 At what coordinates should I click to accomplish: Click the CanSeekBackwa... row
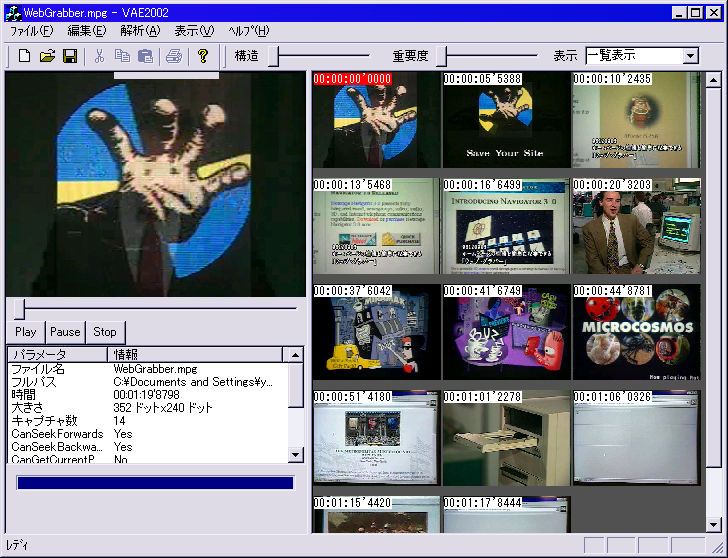[x=148, y=447]
